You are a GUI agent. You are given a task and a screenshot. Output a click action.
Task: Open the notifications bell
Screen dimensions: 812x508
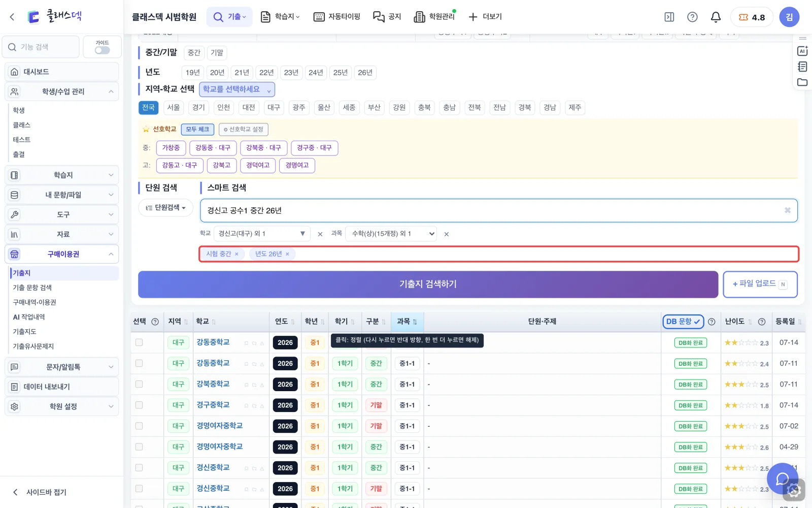[716, 17]
